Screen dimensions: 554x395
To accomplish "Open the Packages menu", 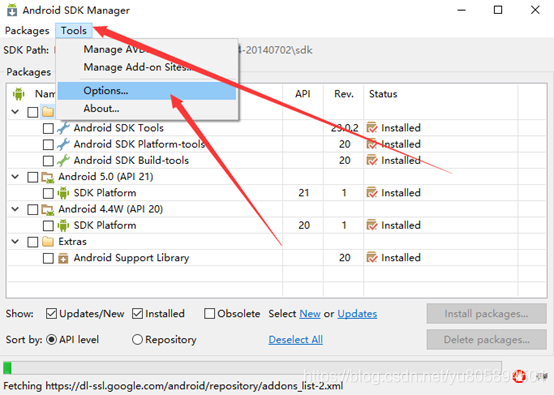I will [27, 31].
